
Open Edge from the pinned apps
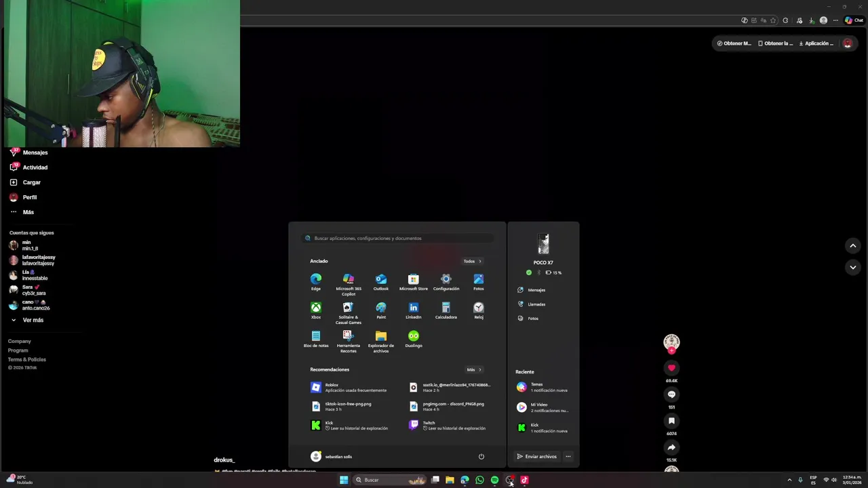tap(316, 282)
